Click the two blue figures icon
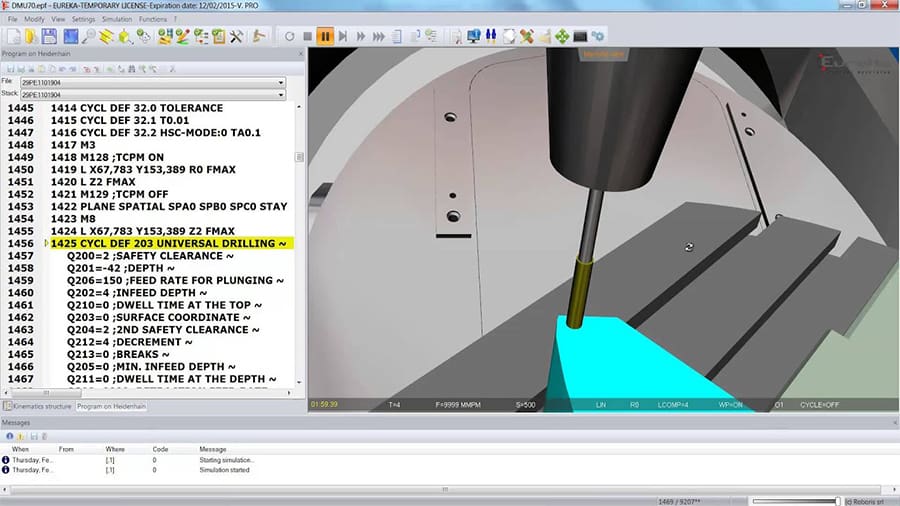Viewport: 900px width, 506px height. coord(491,37)
